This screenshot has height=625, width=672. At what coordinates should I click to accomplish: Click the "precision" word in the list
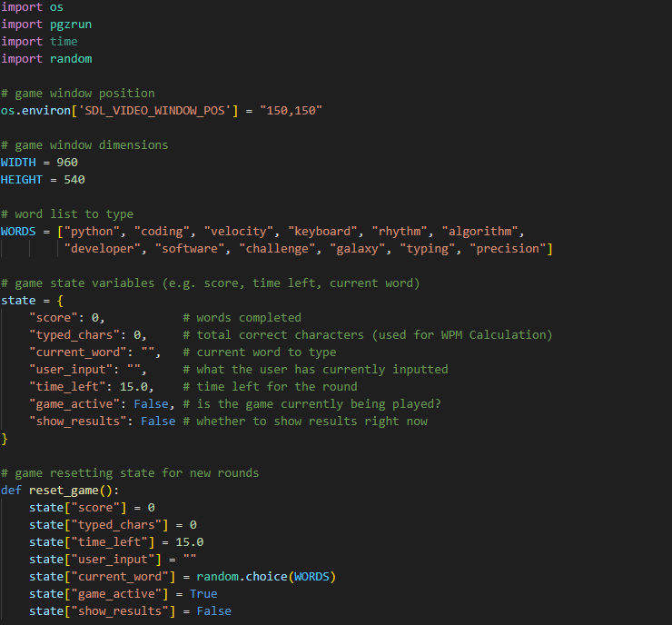509,248
